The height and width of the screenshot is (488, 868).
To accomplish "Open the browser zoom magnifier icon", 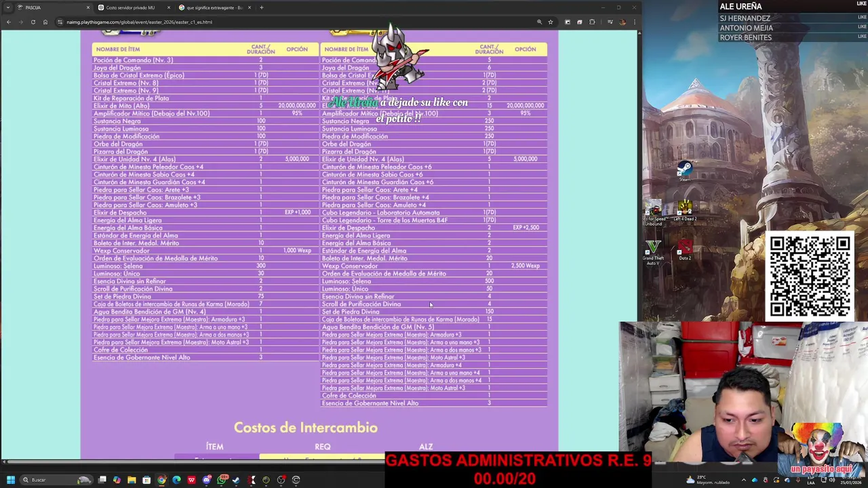I will point(540,22).
